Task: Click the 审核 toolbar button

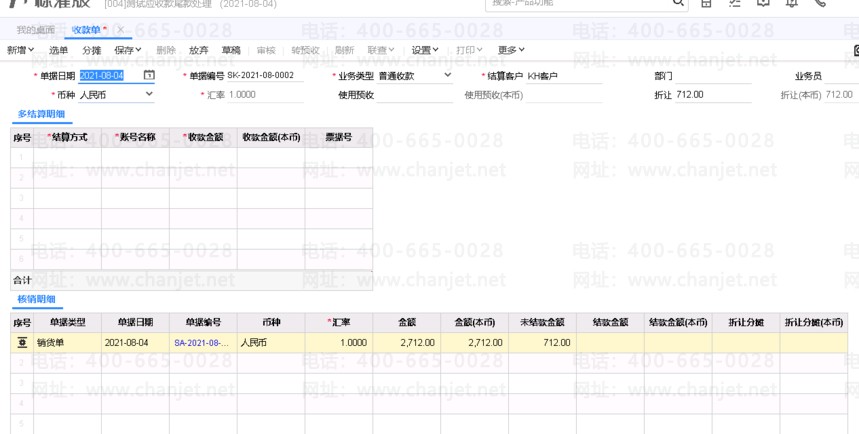Action: tap(266, 50)
